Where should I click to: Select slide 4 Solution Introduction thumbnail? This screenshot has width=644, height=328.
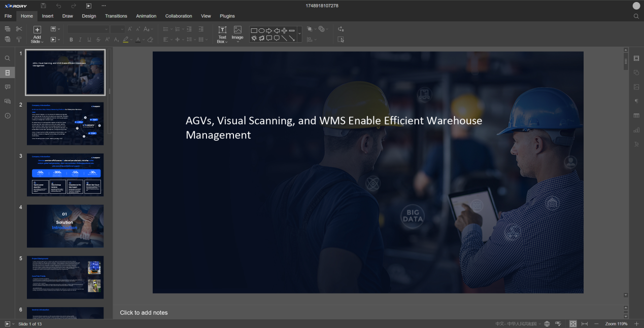(65, 226)
